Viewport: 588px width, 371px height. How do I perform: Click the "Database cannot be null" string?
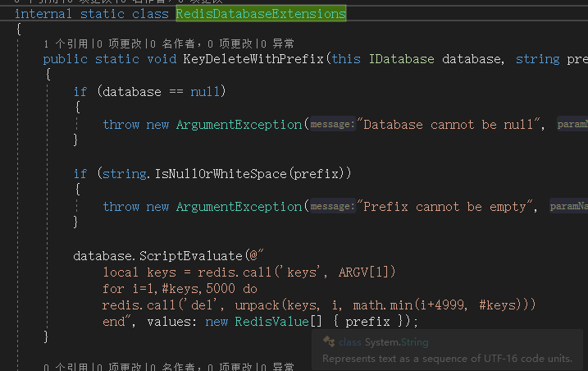(448, 124)
